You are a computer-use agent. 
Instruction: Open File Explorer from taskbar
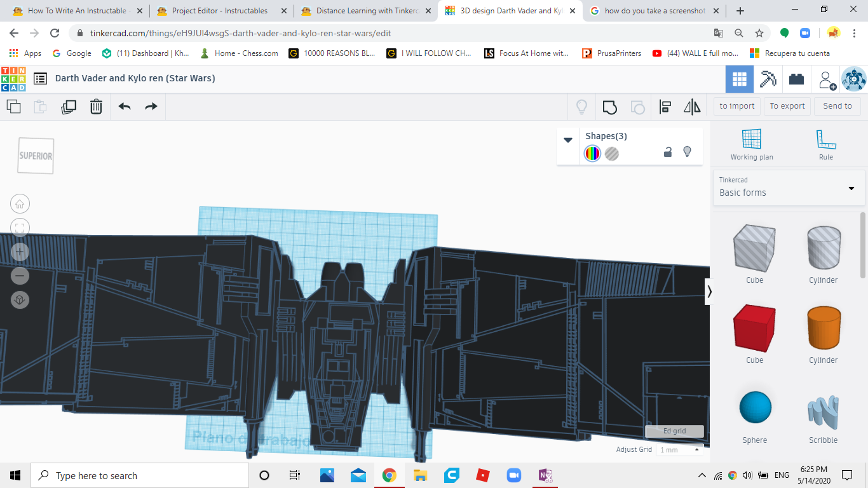click(x=420, y=475)
